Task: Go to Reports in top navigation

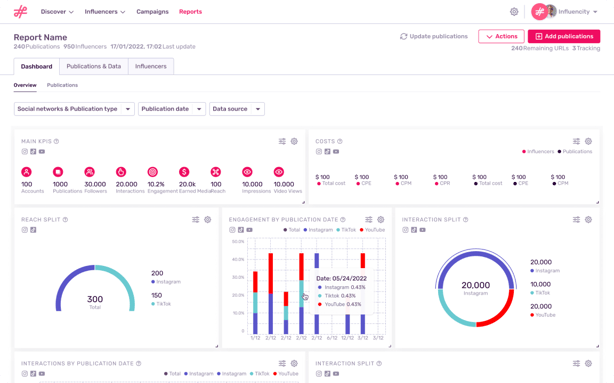Action: pos(190,12)
